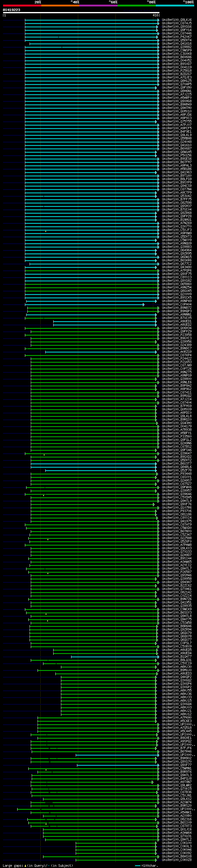Select the purple ~60% identity legend segment
Viewport: 197px width, 868px height.
(x=98, y=6)
